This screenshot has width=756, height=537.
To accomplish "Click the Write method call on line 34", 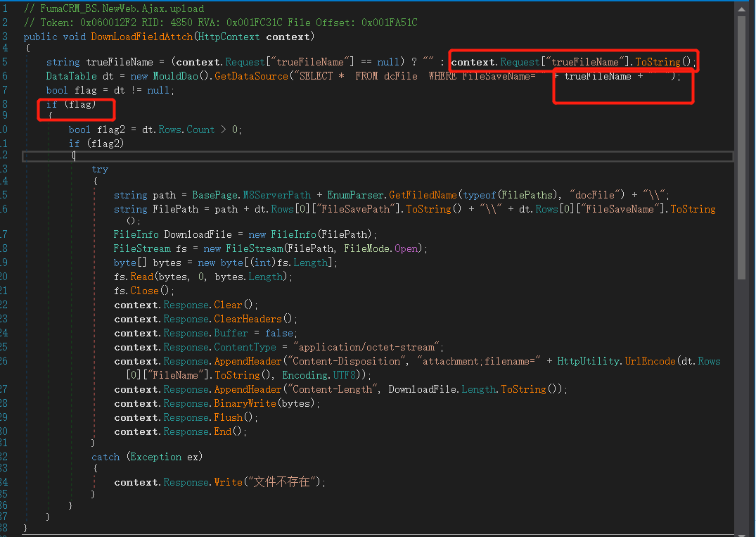I will tap(229, 483).
